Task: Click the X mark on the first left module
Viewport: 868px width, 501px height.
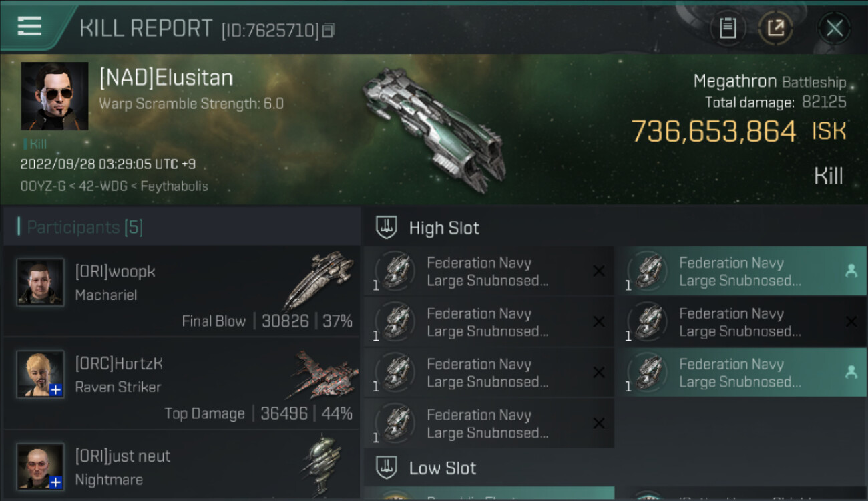Action: (x=599, y=271)
